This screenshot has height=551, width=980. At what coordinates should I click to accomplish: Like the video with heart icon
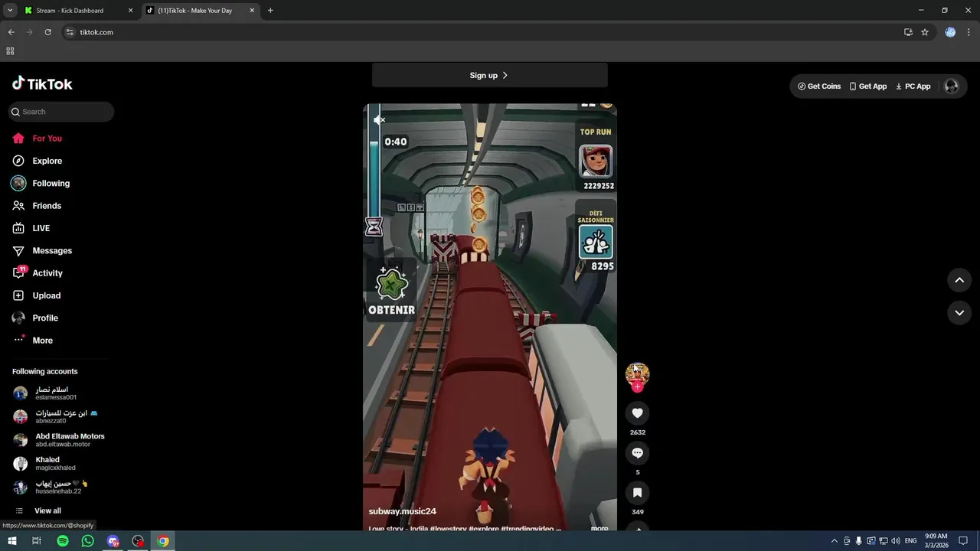point(637,413)
